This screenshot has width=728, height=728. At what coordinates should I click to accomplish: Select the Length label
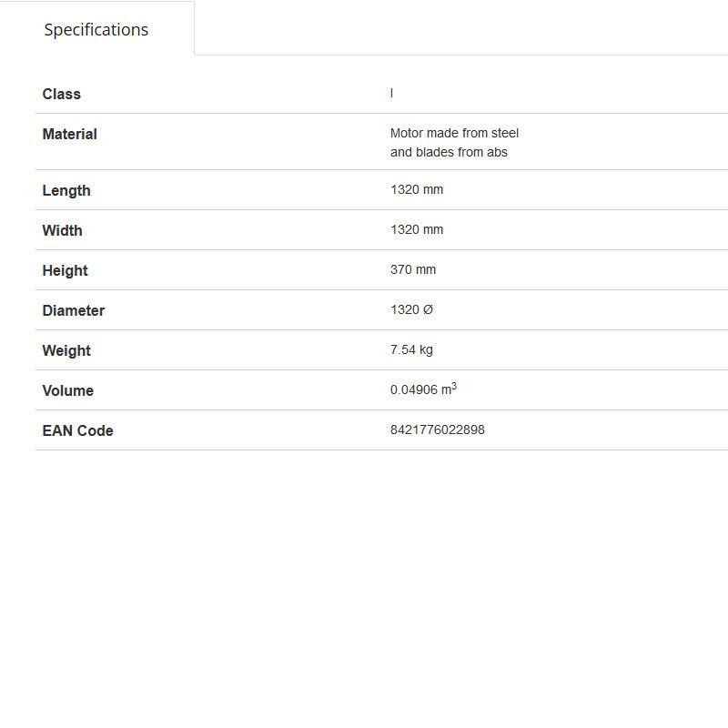click(66, 190)
